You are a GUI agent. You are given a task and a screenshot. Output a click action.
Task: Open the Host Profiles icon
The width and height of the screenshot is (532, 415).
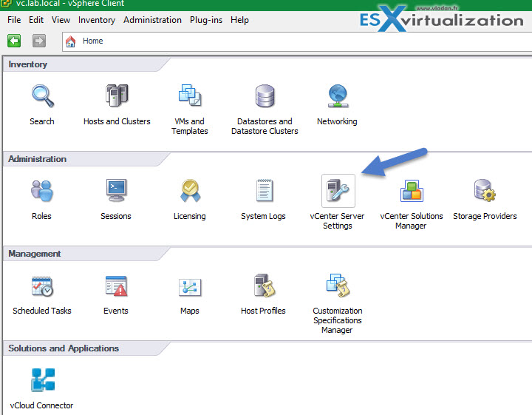[x=265, y=286]
